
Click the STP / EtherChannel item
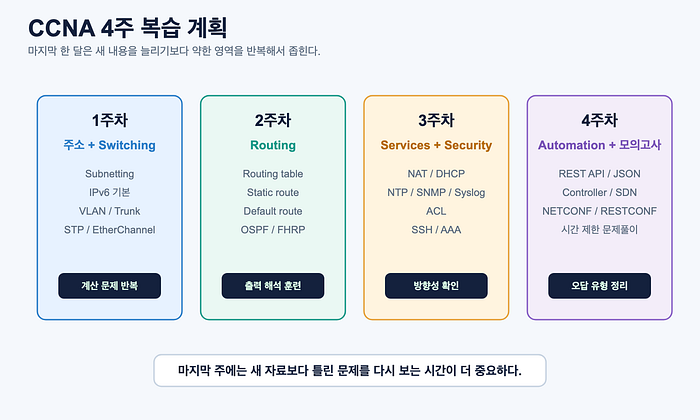click(x=109, y=230)
